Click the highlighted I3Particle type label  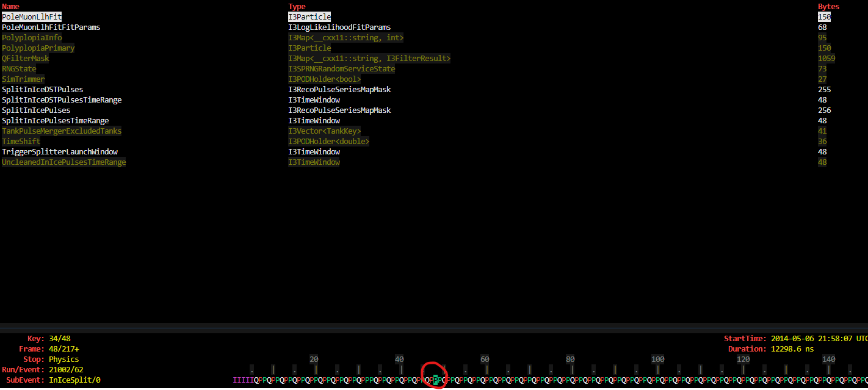[309, 16]
